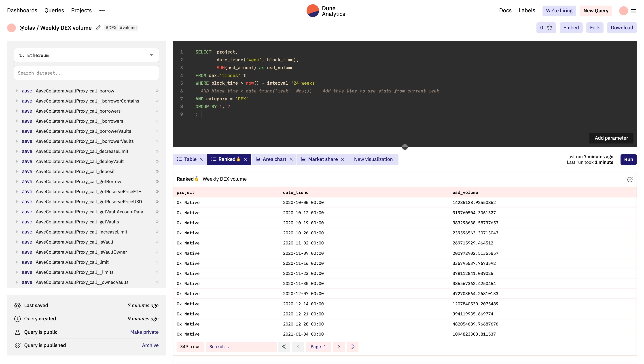Viewport: 644px width, 364px height.
Task: Grab the editor resize handle circle
Action: 405,147
